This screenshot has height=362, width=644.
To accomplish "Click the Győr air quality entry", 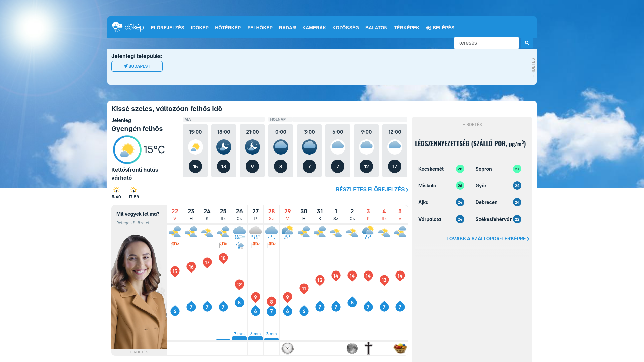I will (x=498, y=186).
